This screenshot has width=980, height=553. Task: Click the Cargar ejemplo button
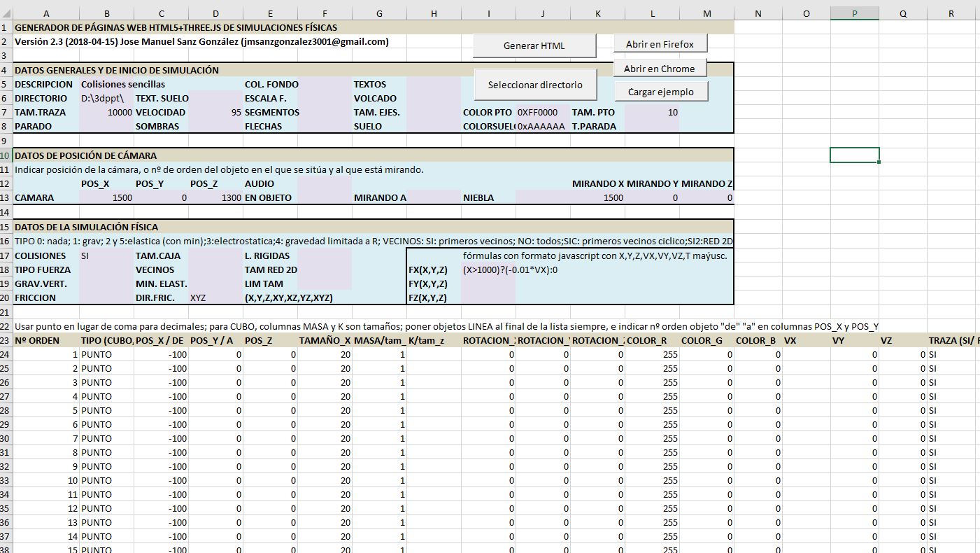pyautogui.click(x=660, y=92)
